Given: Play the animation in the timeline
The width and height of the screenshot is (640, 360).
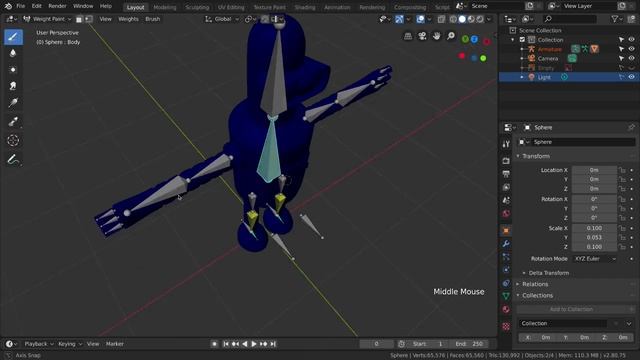Looking at the screenshot, I should (254, 344).
